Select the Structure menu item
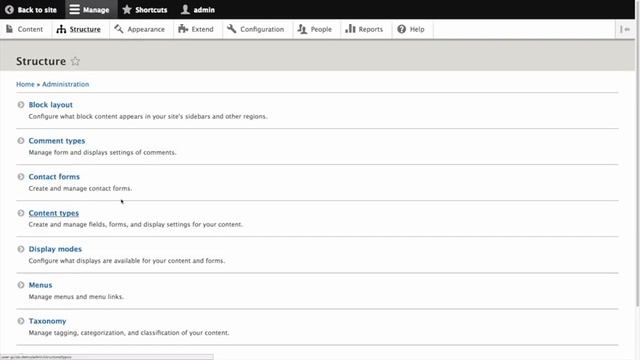 click(x=79, y=29)
